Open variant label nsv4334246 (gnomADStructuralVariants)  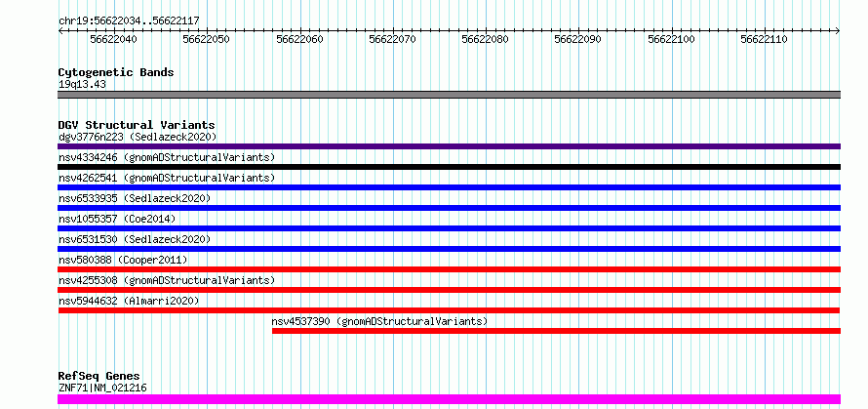point(167,157)
